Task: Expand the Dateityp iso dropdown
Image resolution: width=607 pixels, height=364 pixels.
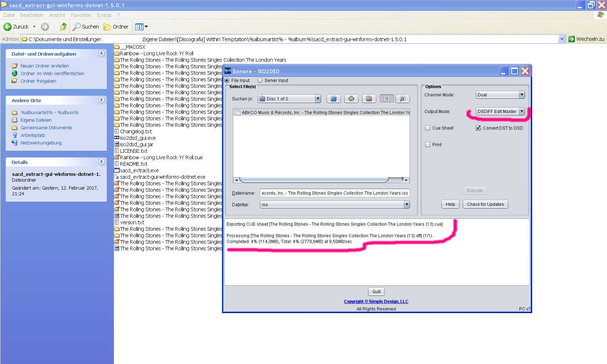Action: [406, 204]
